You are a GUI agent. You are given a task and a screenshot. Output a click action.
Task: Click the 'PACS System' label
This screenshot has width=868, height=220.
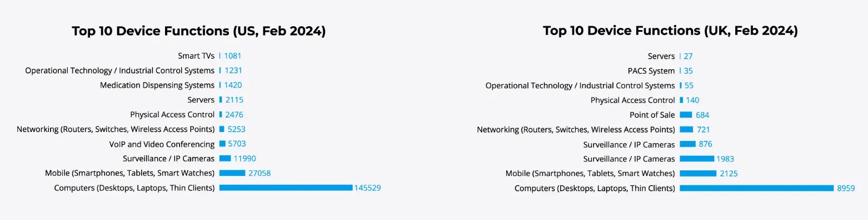pyautogui.click(x=651, y=71)
